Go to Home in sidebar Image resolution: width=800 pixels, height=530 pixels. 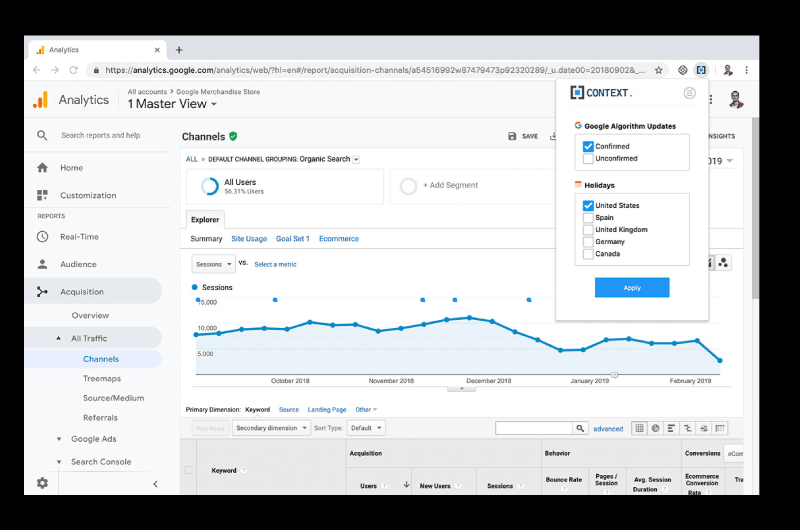coord(71,168)
